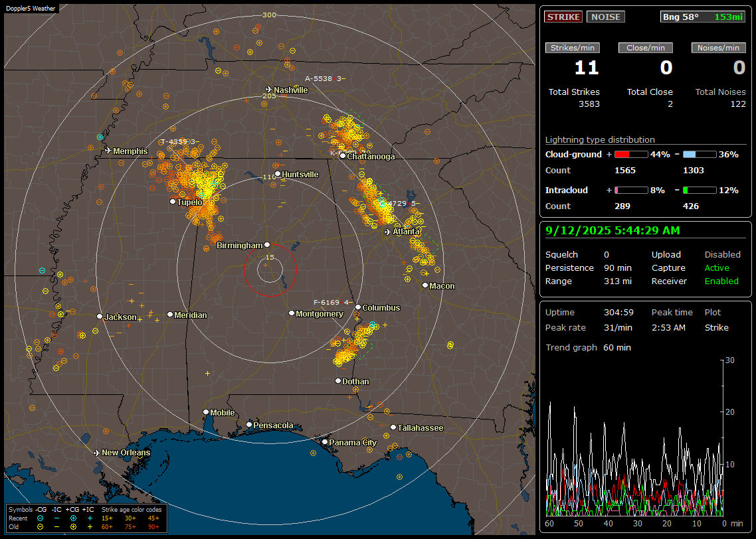Click the Birmingham city dot marker
This screenshot has height=539, width=756.
tap(267, 245)
